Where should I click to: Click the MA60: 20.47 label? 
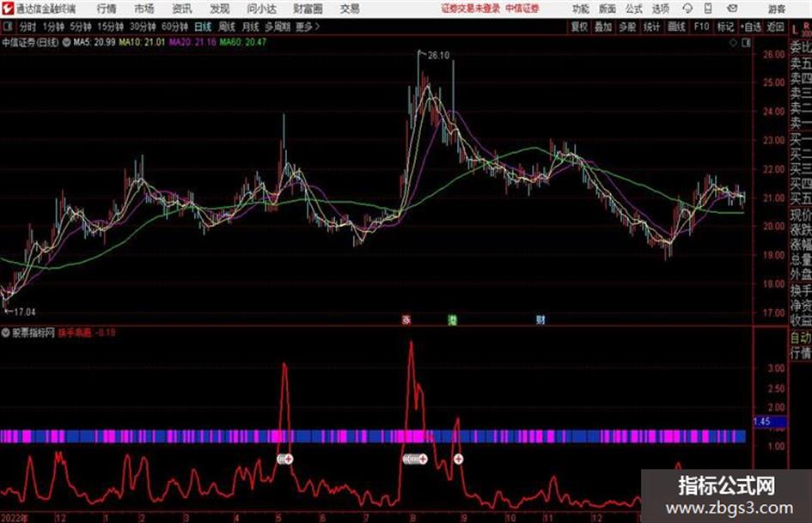tap(243, 42)
